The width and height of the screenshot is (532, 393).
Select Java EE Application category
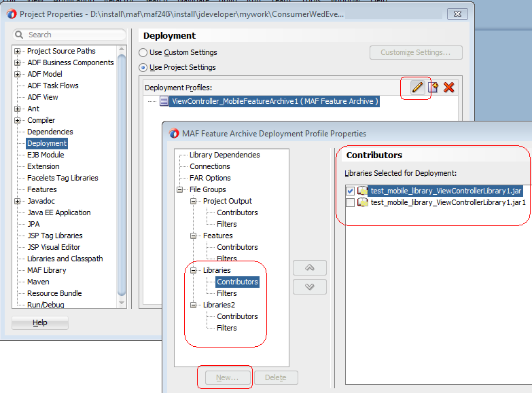click(x=59, y=212)
